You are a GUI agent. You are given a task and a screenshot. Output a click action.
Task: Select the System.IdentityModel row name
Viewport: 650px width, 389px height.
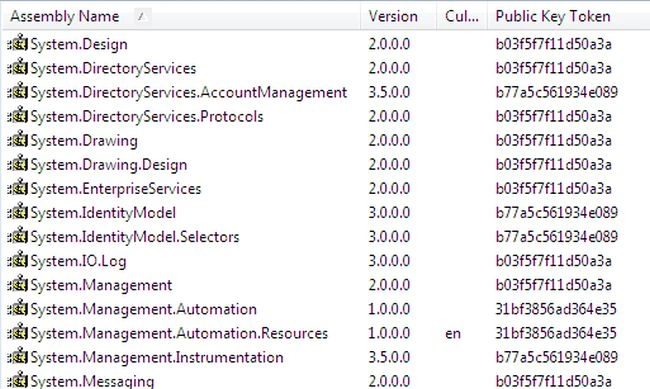pos(103,213)
